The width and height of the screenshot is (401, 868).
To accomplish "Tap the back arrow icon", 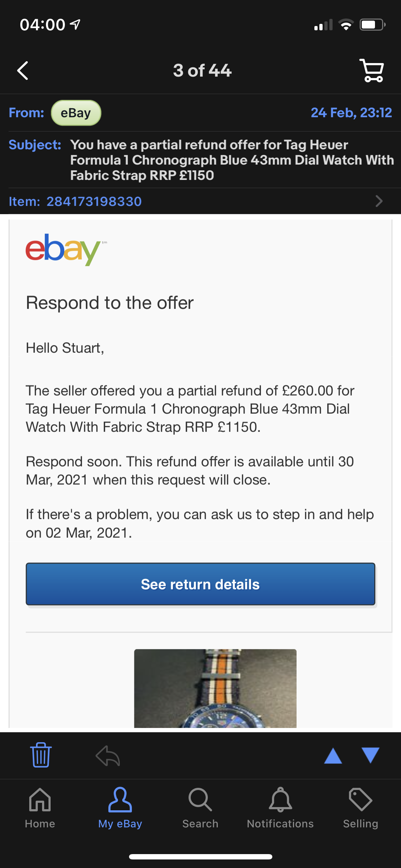I will point(23,71).
